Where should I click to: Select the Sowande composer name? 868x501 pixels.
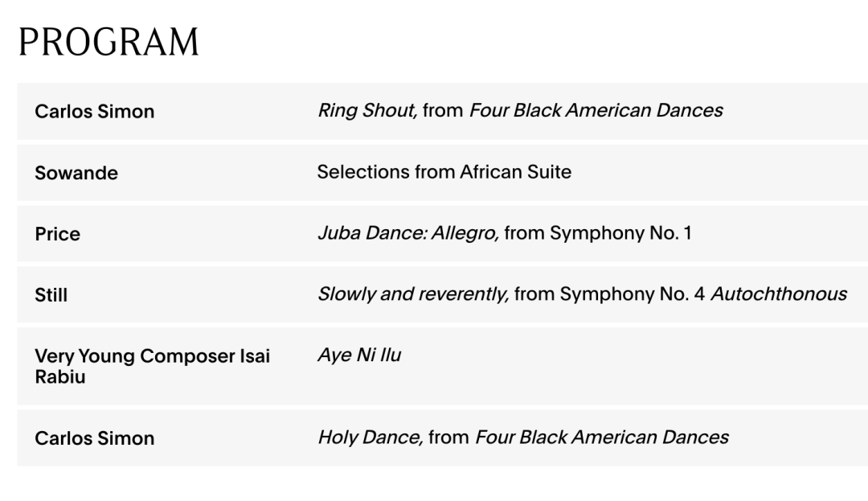tap(76, 173)
